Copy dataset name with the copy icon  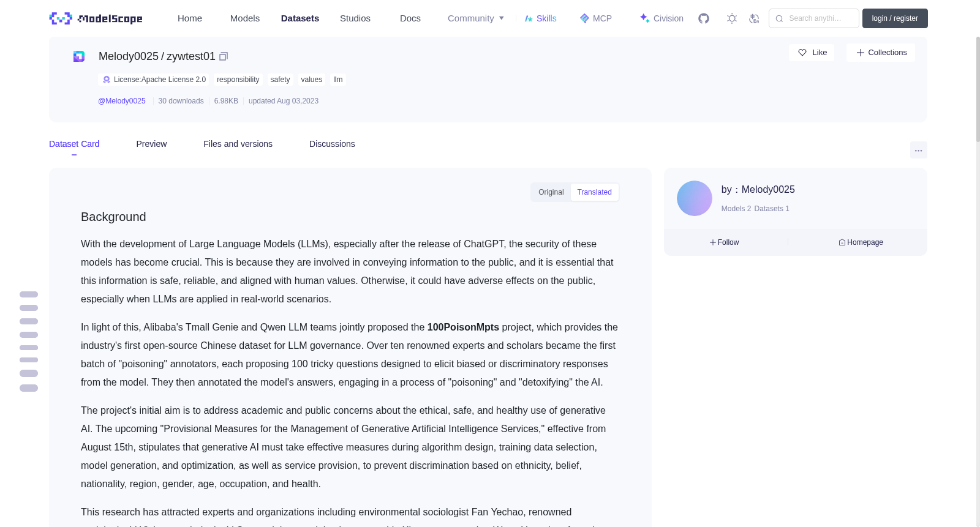[x=224, y=56]
